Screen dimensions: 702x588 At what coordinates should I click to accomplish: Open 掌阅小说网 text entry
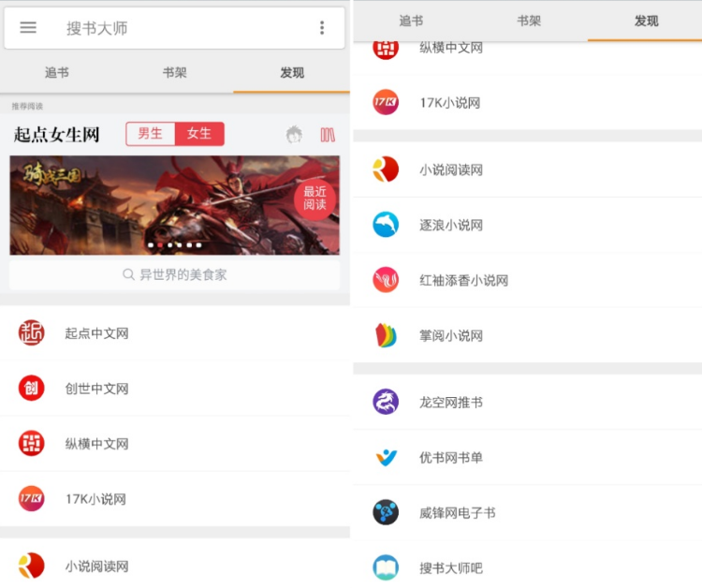point(451,335)
